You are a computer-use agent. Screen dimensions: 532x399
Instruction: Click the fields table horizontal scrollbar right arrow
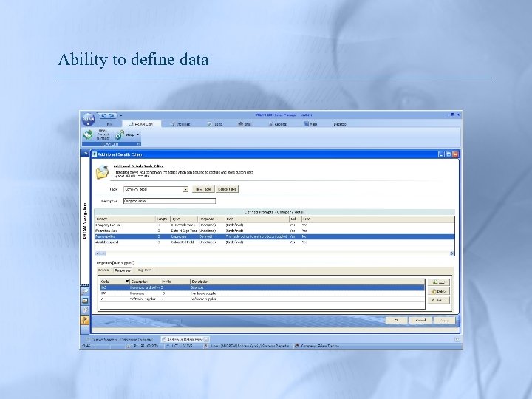click(451, 253)
